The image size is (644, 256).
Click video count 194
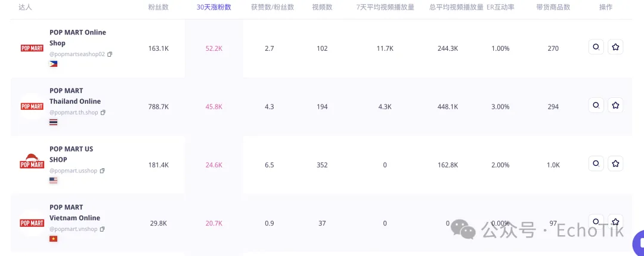(323, 107)
